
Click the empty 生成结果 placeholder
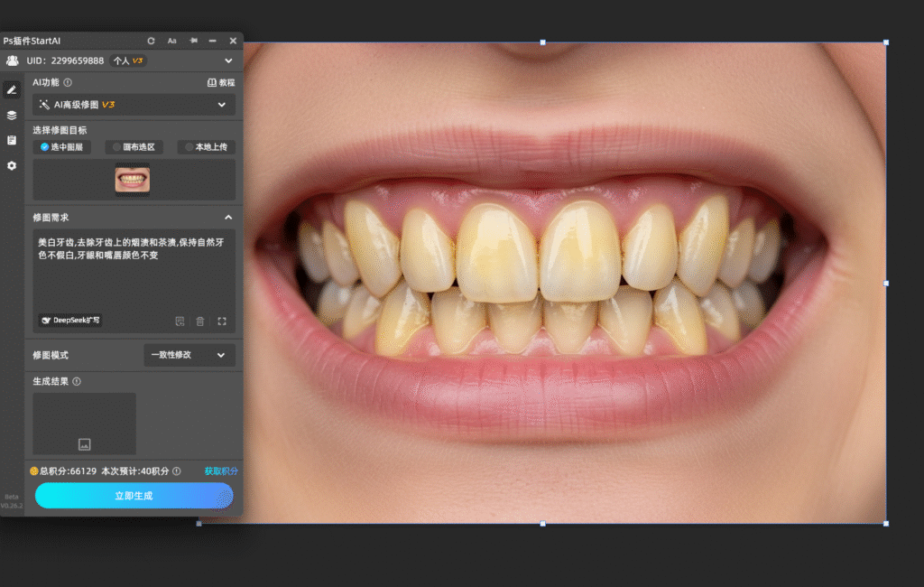[84, 424]
